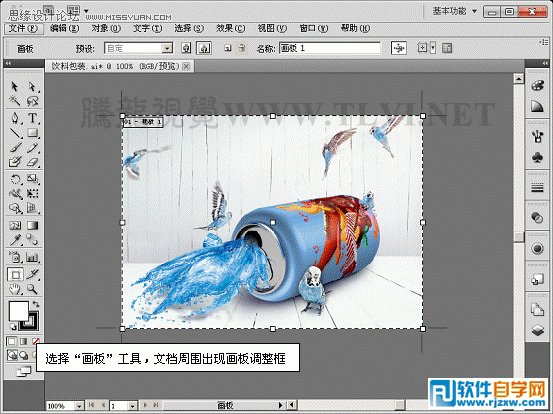This screenshot has height=414, width=553.
Task: Create a new artboard
Action: tap(228, 48)
